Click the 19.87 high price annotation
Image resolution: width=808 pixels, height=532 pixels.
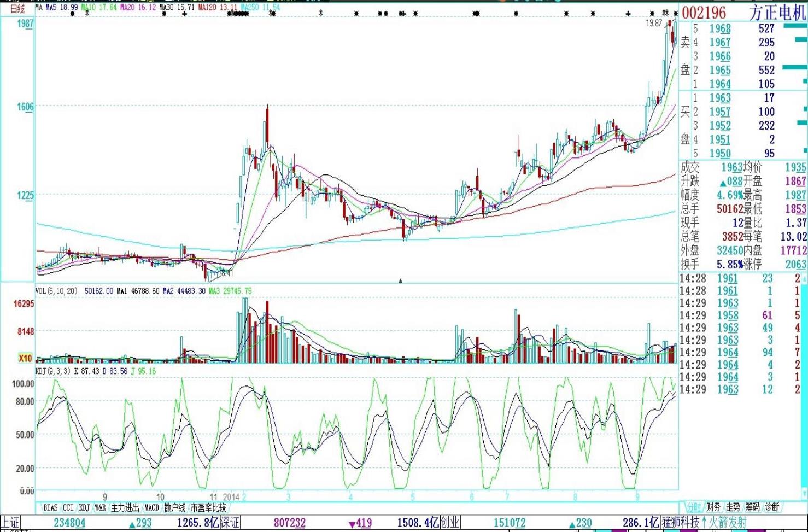tap(654, 24)
